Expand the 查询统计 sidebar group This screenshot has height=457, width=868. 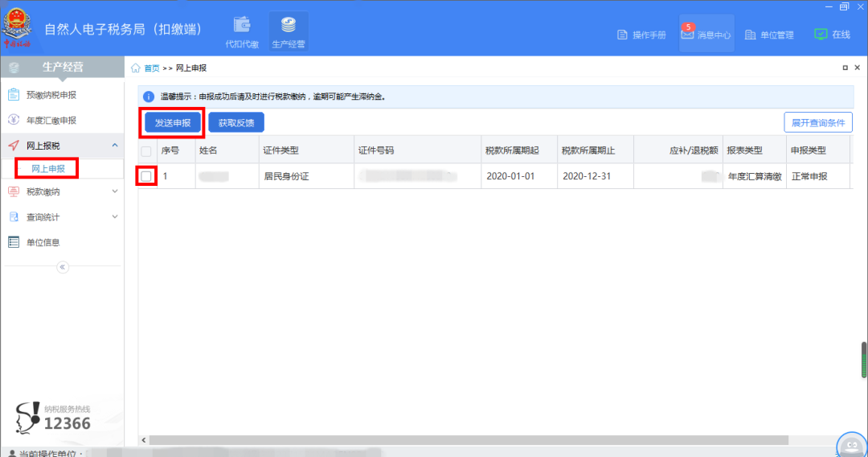[x=62, y=217]
